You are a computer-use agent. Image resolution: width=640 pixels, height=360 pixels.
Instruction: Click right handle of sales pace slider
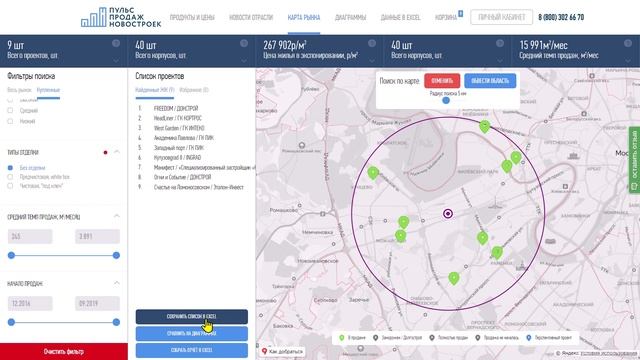(116, 255)
